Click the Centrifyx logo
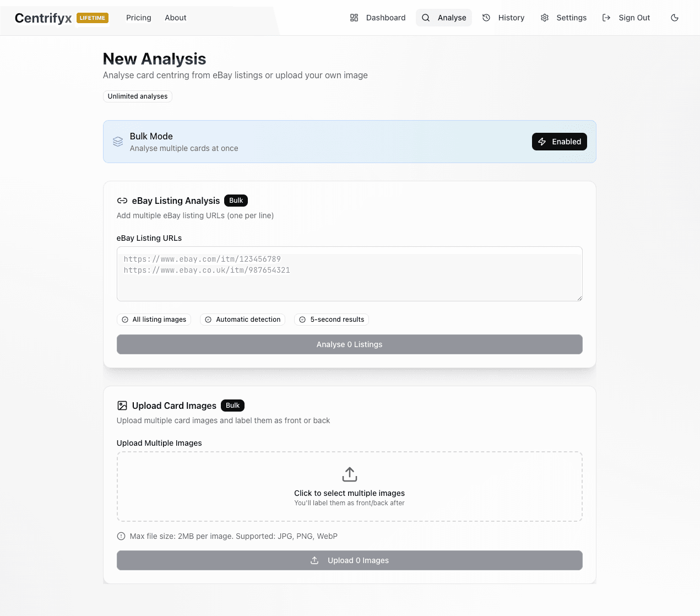Viewport: 700px width, 616px height. (44, 18)
